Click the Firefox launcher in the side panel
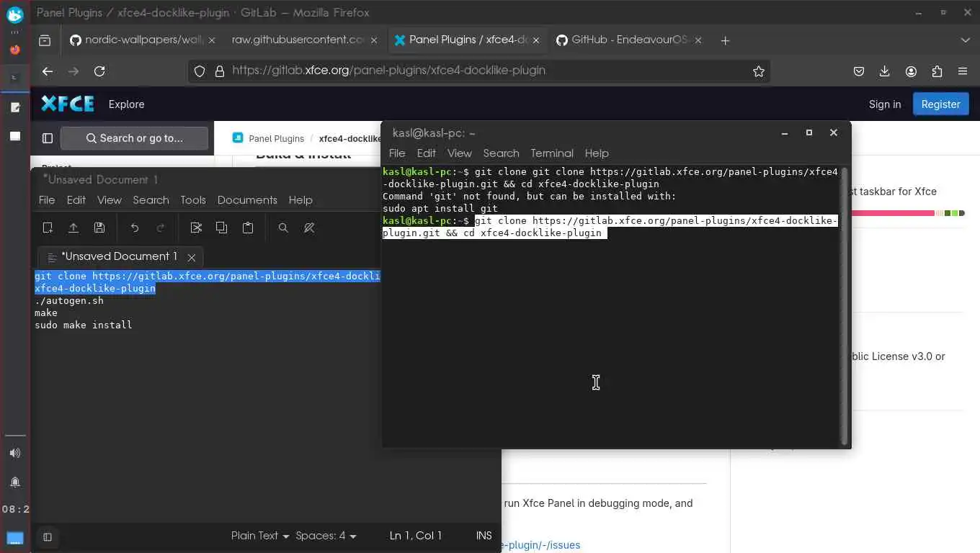This screenshot has height=553, width=980. click(15, 50)
